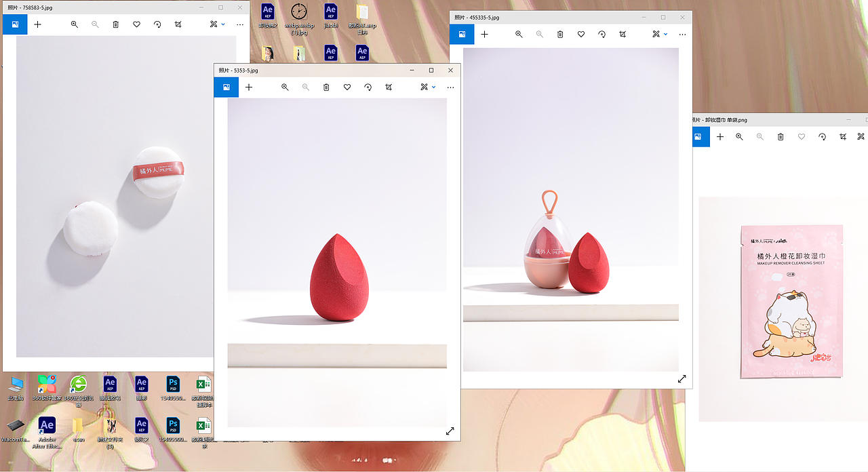868x472 pixels.
Task: Crop the 758583-5.jpg photo
Action: tap(178, 24)
